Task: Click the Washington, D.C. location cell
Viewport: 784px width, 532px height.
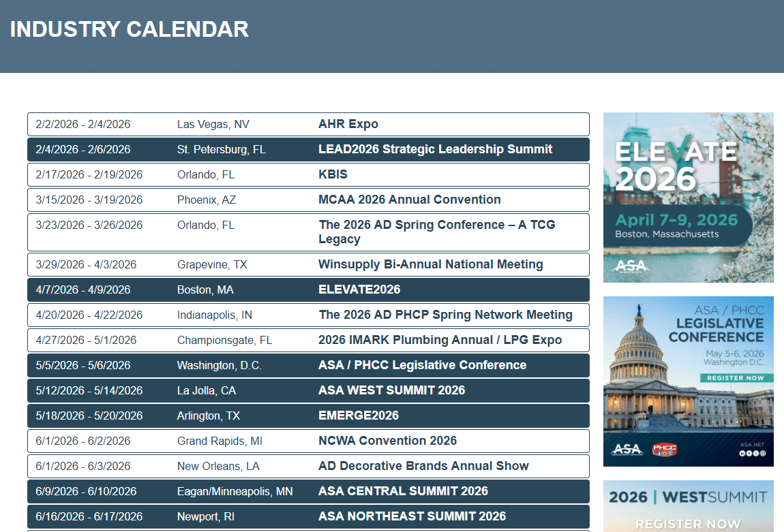Action: (x=219, y=365)
